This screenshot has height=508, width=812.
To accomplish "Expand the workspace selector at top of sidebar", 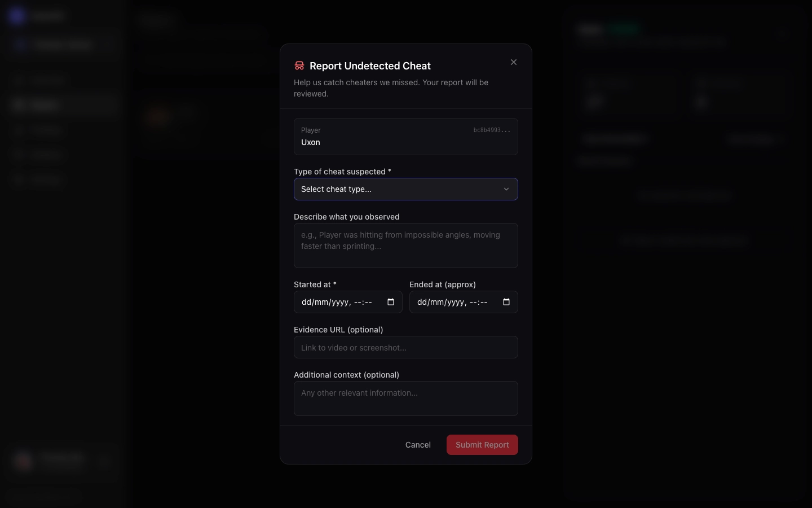I will click(x=62, y=45).
